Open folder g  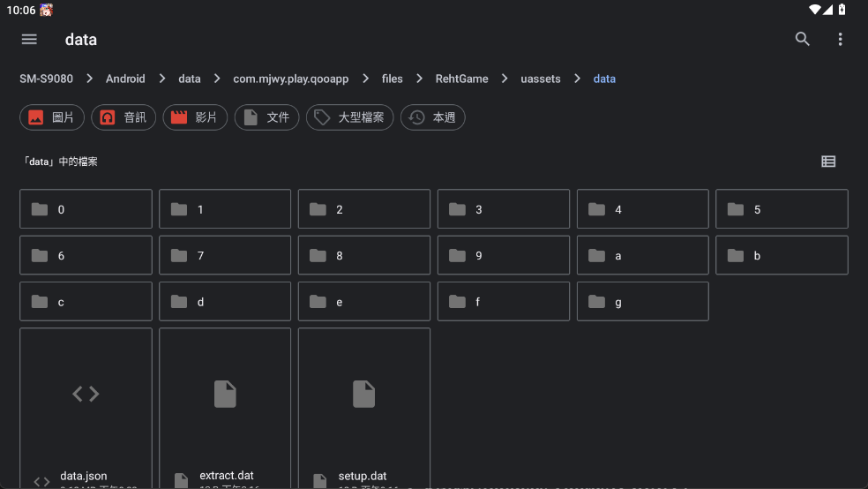643,301
